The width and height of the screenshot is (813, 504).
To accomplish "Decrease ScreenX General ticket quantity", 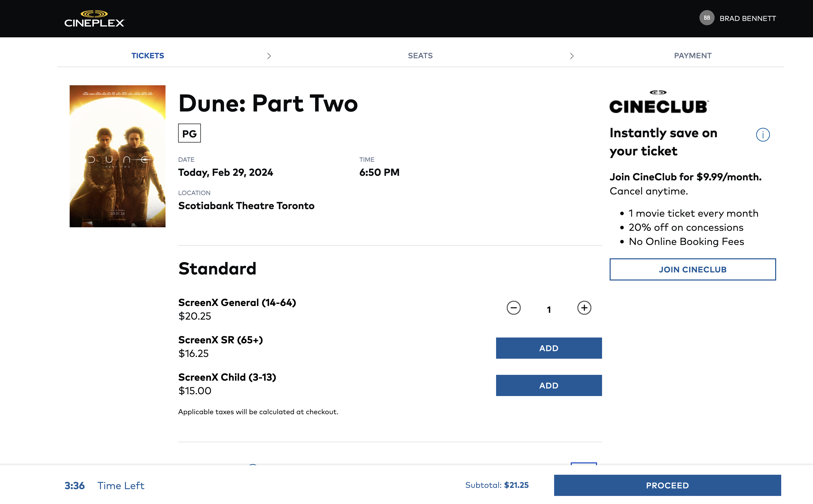I will tap(514, 308).
